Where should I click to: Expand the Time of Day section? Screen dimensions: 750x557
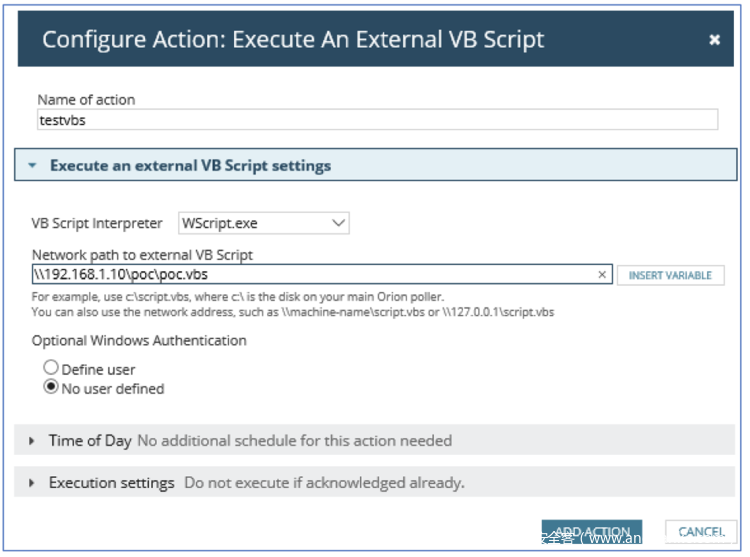[90, 441]
